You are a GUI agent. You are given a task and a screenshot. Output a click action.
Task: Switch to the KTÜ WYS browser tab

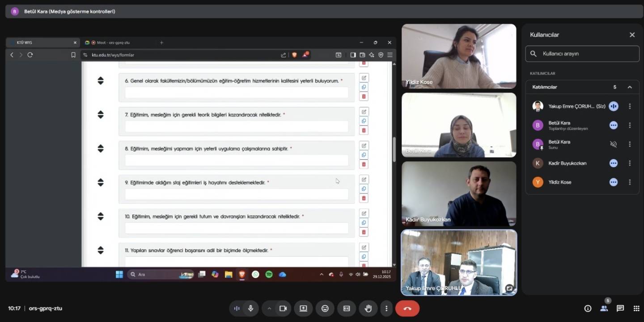point(40,43)
